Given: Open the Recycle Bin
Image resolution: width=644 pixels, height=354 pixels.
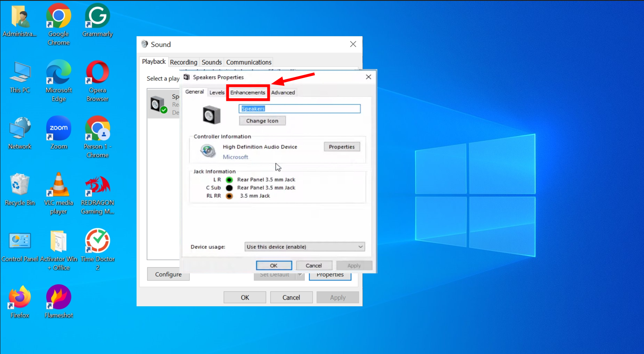Looking at the screenshot, I should [20, 190].
